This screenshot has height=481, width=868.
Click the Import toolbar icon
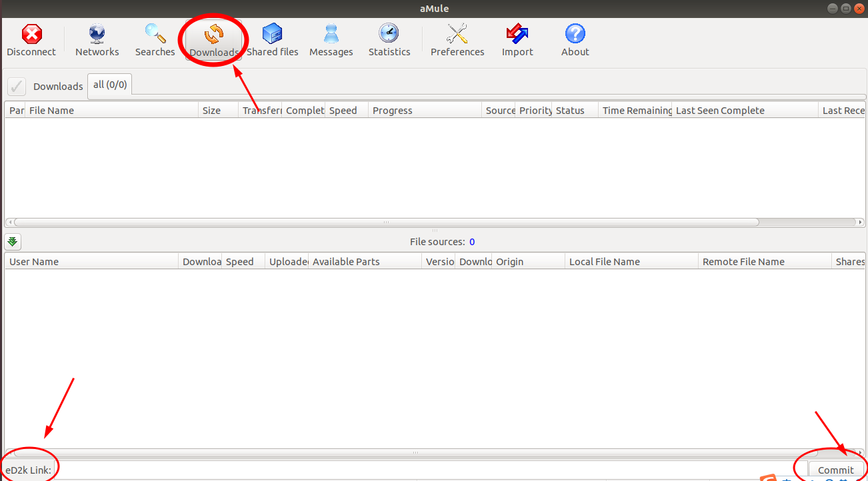point(517,41)
